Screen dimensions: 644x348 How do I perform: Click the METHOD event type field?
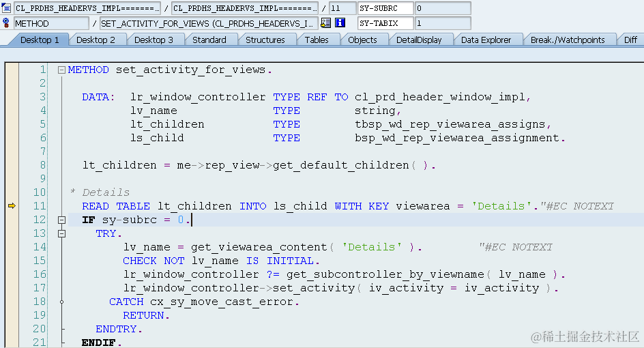(51, 23)
